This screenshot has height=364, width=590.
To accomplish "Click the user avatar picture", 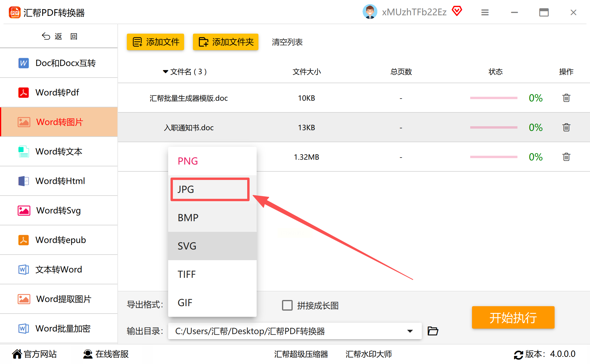I will 370,12.
